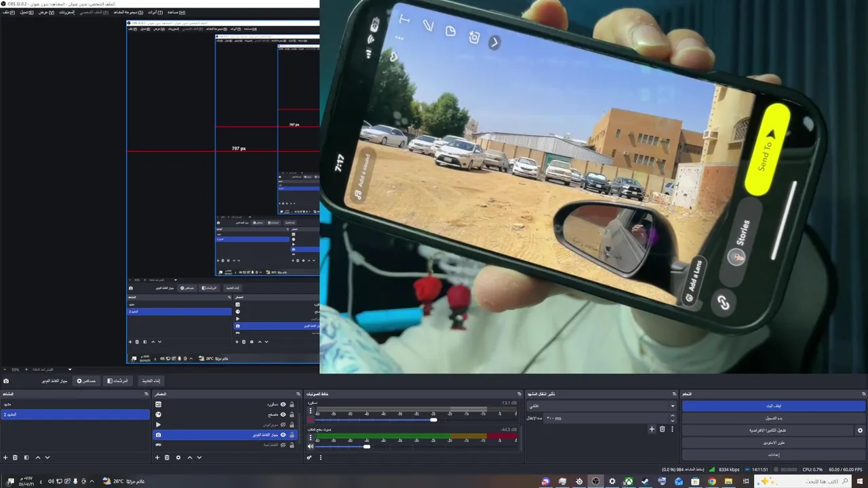Move source down with arrow icon
The image size is (868, 488).
pos(199,457)
